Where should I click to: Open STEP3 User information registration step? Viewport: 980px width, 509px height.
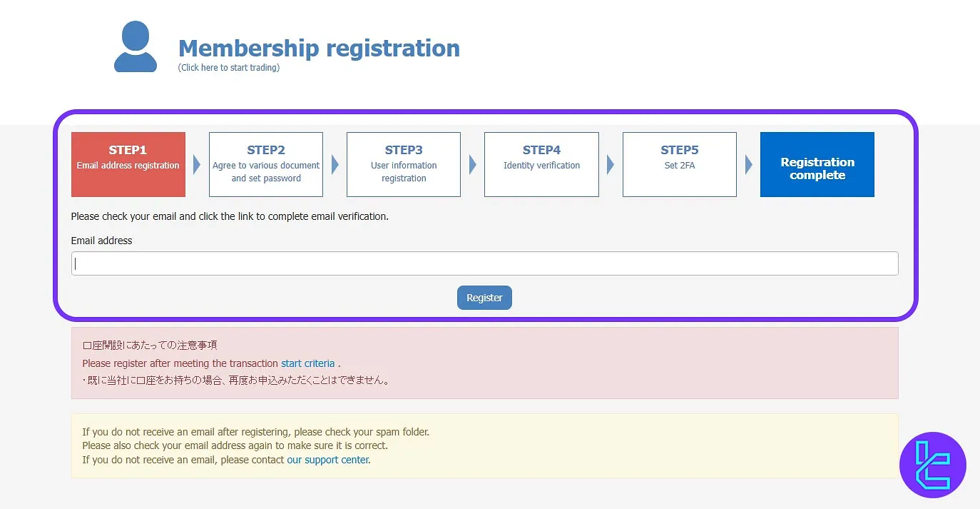(404, 164)
